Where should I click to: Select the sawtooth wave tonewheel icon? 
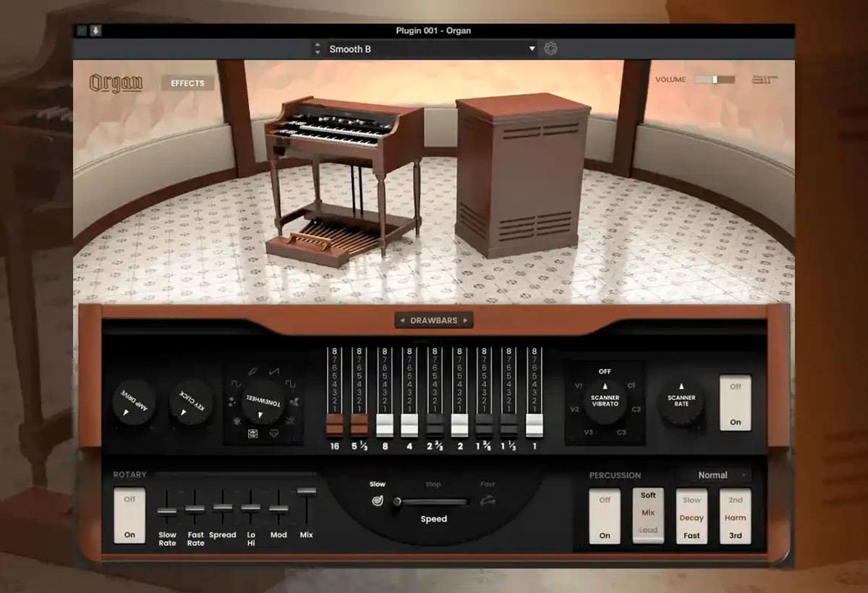274,371
